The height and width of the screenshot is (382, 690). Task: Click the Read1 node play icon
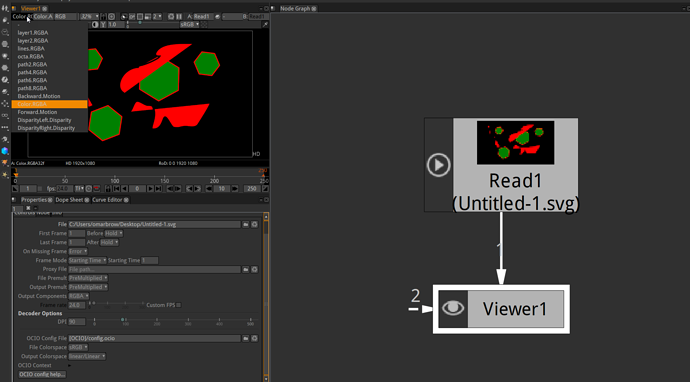click(438, 165)
